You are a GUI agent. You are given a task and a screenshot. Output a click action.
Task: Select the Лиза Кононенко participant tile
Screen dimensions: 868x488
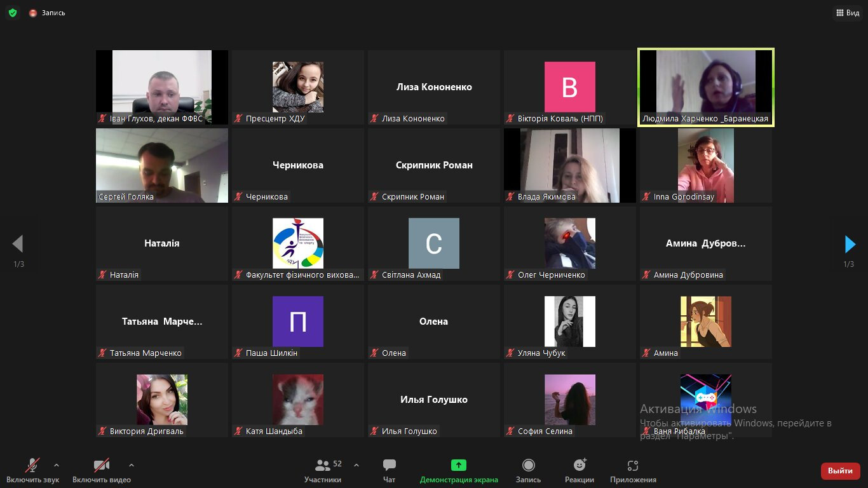[x=434, y=87]
